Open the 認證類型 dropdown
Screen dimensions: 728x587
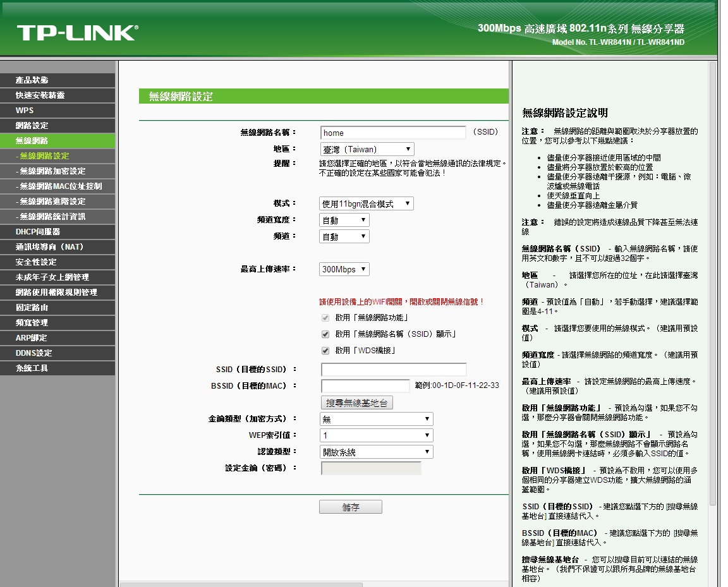tap(377, 452)
